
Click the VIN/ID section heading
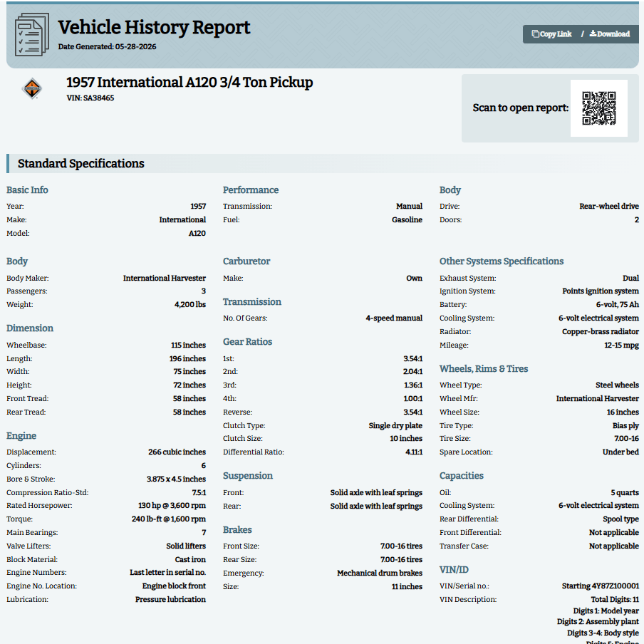point(454,570)
